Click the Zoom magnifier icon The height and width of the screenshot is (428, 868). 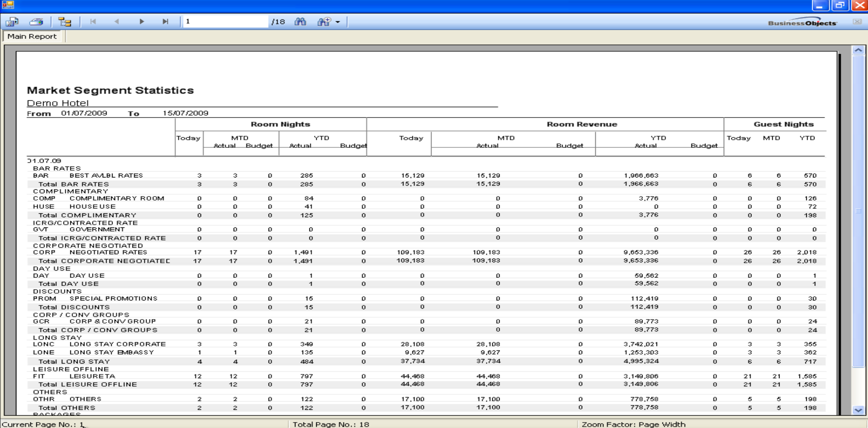point(324,22)
